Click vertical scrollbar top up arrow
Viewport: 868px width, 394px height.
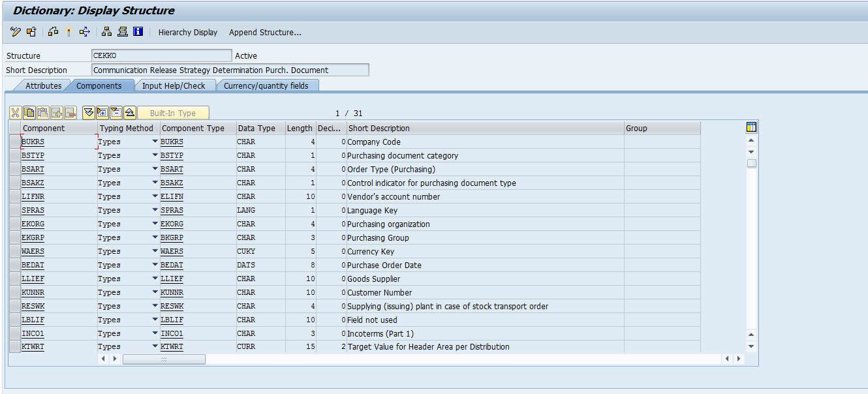click(x=751, y=140)
